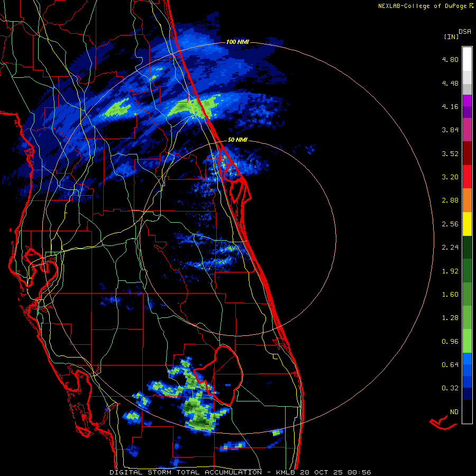The image size is (476, 476).
Task: Pick the orange swatch in the color scale
Action: 467,200
